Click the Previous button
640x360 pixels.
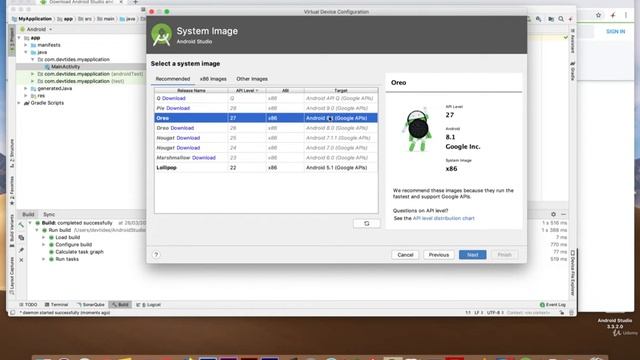[x=439, y=255]
